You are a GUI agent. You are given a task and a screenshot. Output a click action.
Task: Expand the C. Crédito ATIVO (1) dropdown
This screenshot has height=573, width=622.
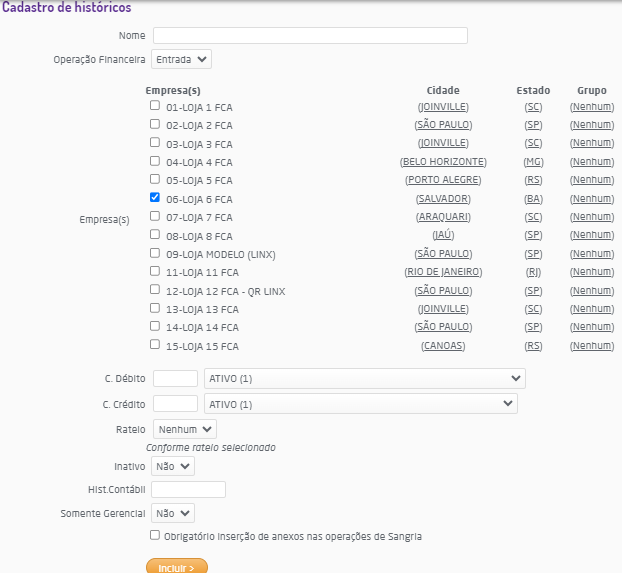(360, 404)
